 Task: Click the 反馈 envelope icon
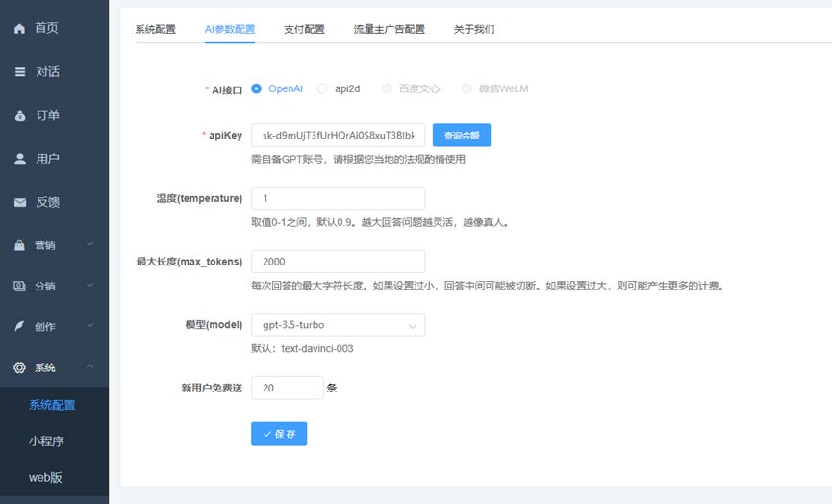(20, 202)
